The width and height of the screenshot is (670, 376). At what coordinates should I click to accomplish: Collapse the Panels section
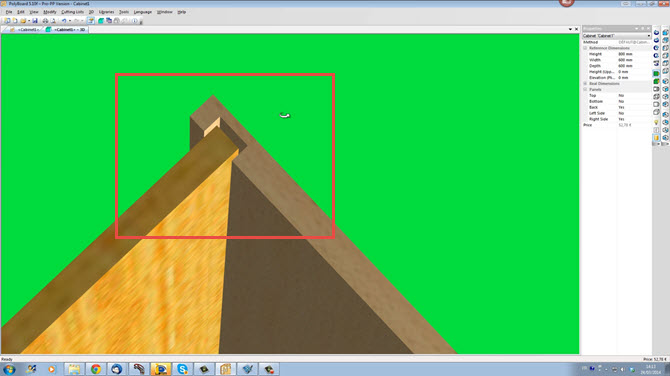coord(585,90)
